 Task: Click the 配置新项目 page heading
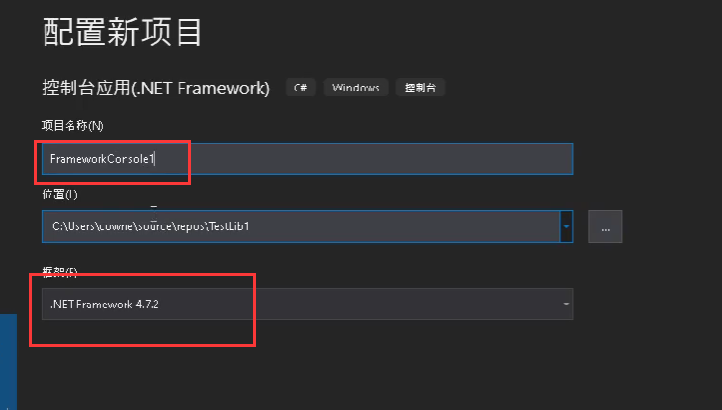(x=122, y=32)
